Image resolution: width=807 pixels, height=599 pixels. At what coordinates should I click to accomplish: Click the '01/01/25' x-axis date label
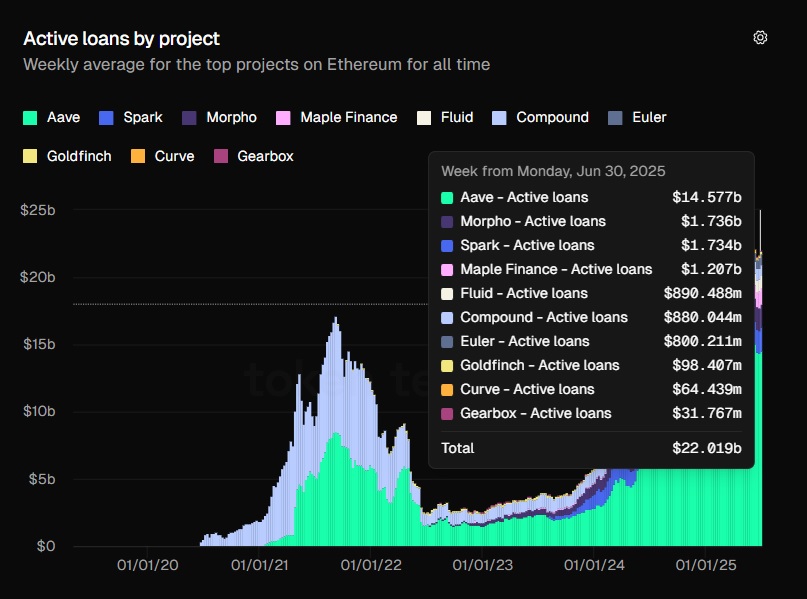(706, 565)
